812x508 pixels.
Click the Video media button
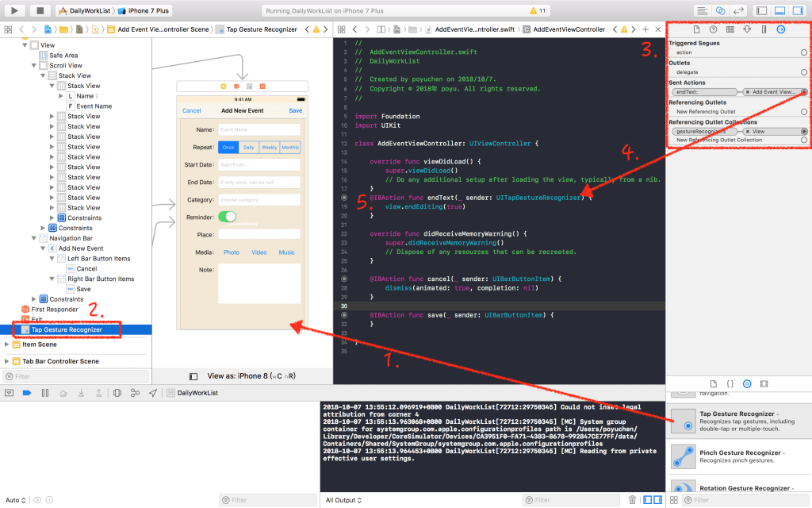259,252
